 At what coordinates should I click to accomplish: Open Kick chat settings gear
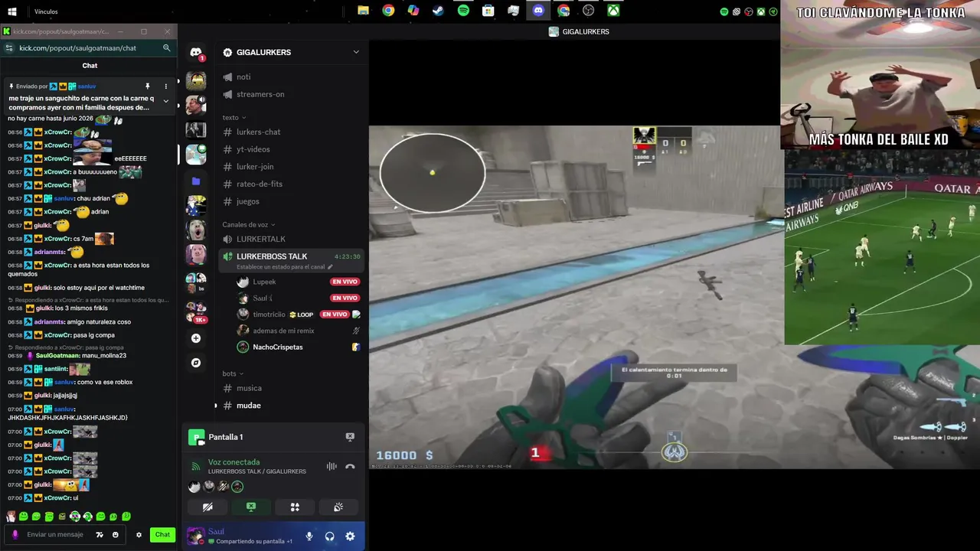(139, 535)
